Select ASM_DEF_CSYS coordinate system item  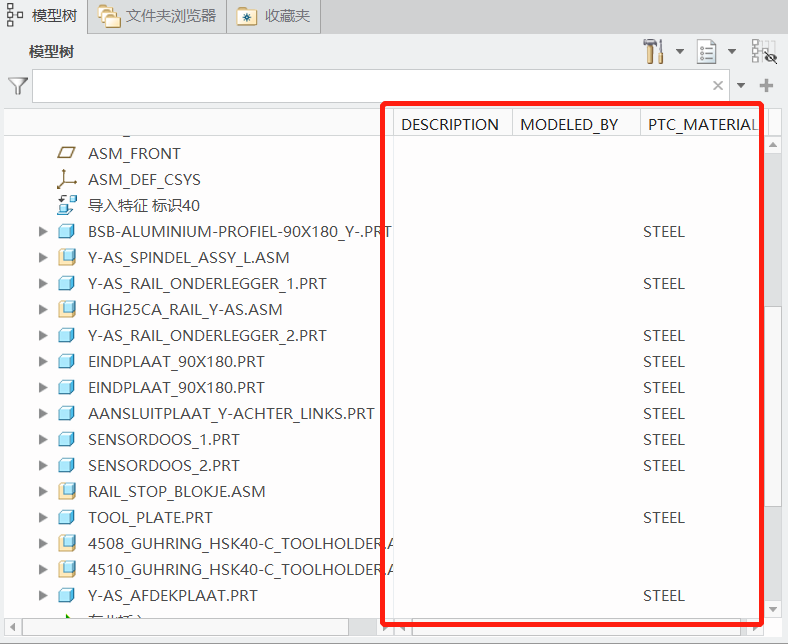pos(144,180)
